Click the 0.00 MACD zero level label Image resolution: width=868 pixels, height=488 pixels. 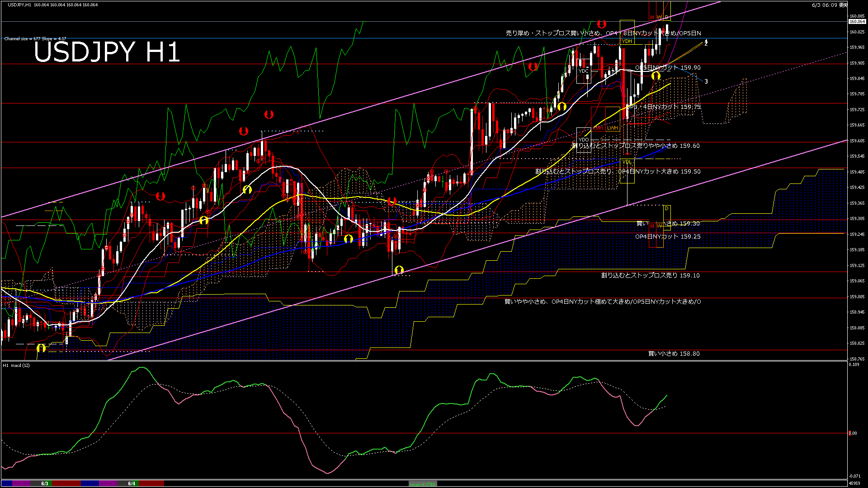(853, 433)
